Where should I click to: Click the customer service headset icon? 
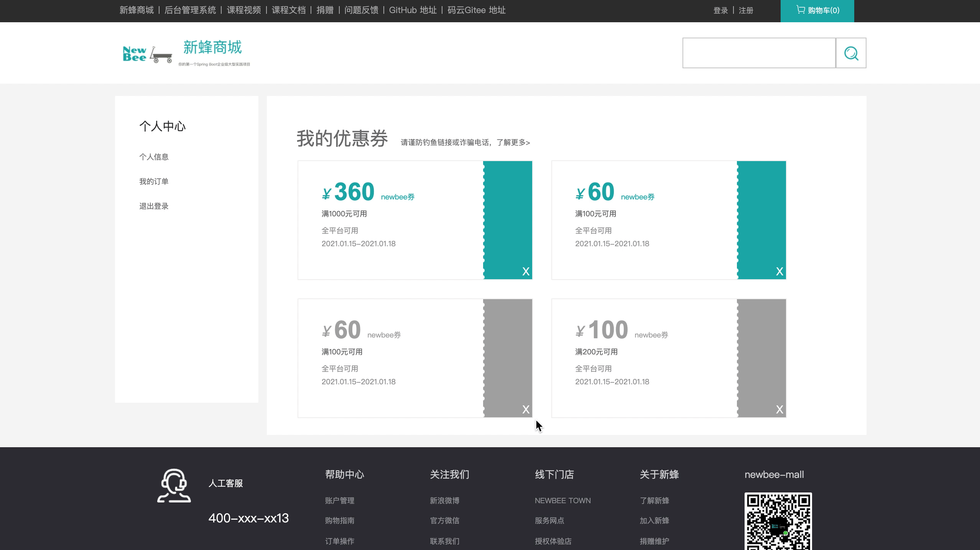click(174, 486)
